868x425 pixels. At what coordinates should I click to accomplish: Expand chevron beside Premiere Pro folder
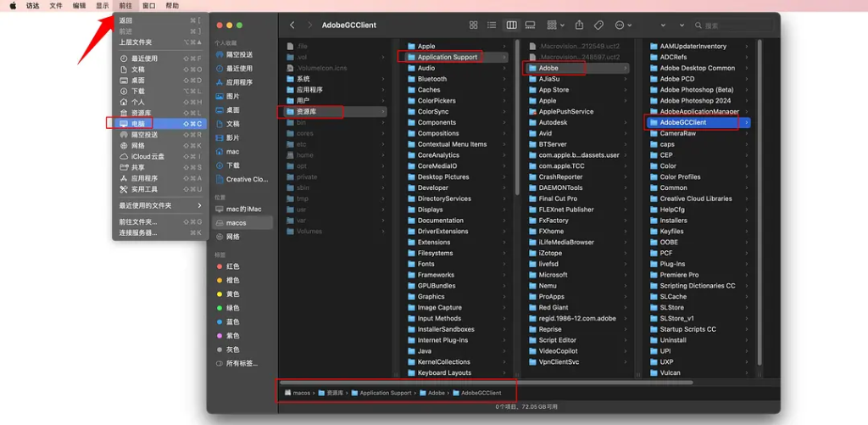(747, 275)
